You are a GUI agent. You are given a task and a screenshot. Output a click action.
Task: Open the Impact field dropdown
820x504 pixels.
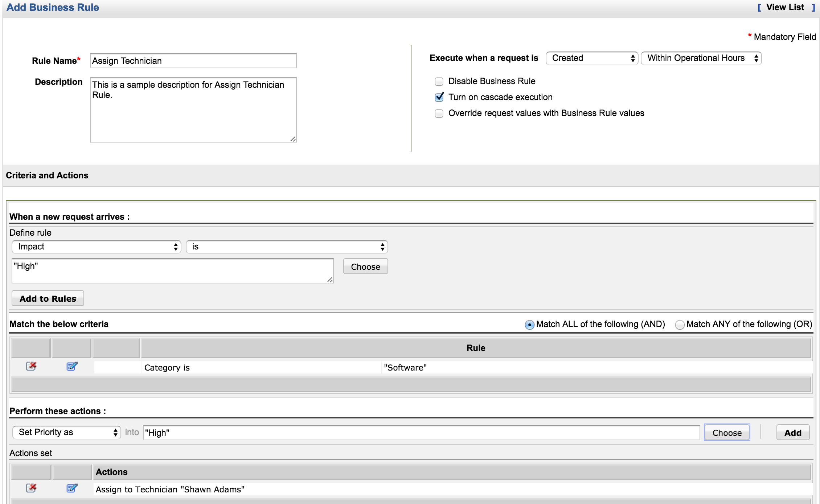click(x=97, y=247)
